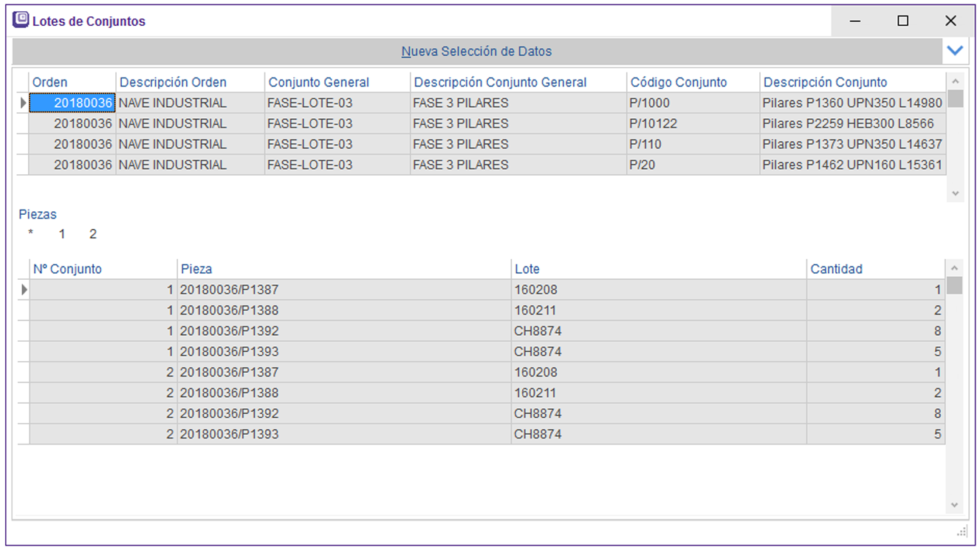Viewport: 980px width, 550px height.
Task: Select the Pilares P1462 UPN160 L15361 row
Action: tap(852, 165)
